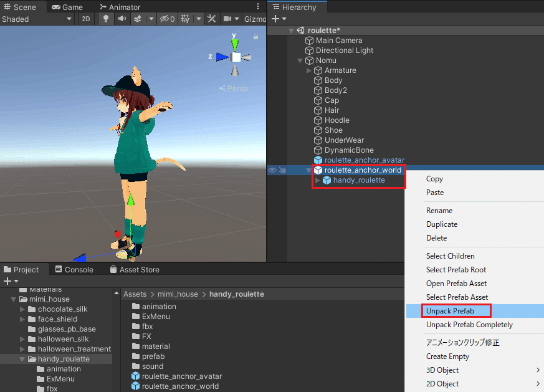This screenshot has height=392, width=544.
Task: Open the Scene view three-dot options menu
Action: (x=258, y=7)
